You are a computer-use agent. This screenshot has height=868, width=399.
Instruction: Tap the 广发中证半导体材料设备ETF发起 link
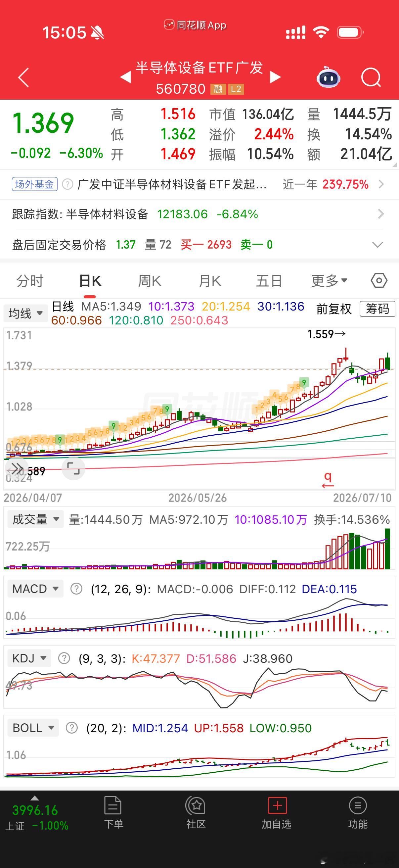[172, 184]
